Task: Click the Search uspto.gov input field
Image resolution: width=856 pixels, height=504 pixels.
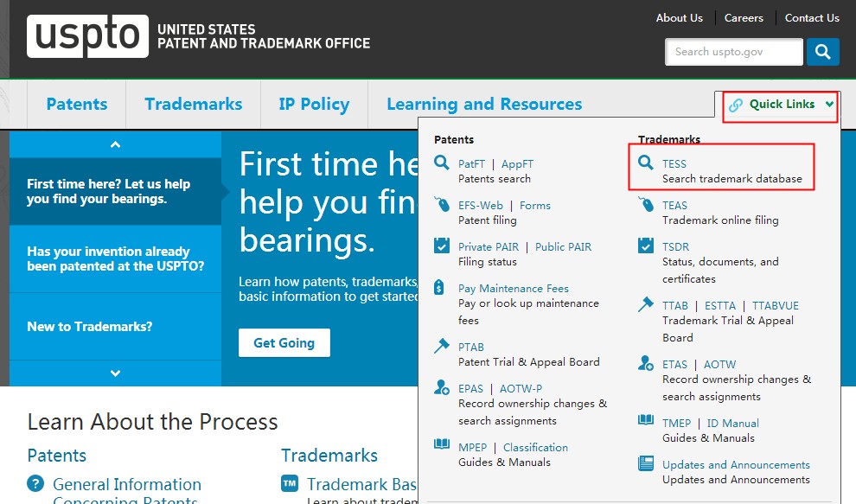Action: (x=734, y=52)
